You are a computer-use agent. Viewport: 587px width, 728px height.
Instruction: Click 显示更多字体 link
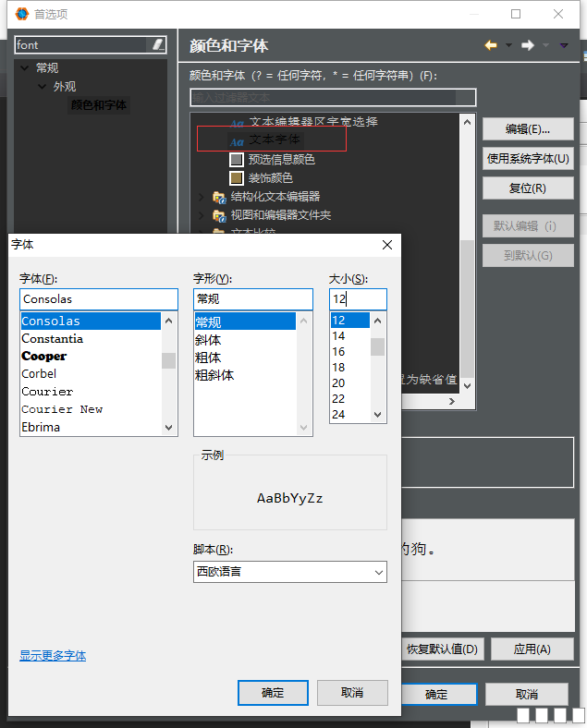53,655
